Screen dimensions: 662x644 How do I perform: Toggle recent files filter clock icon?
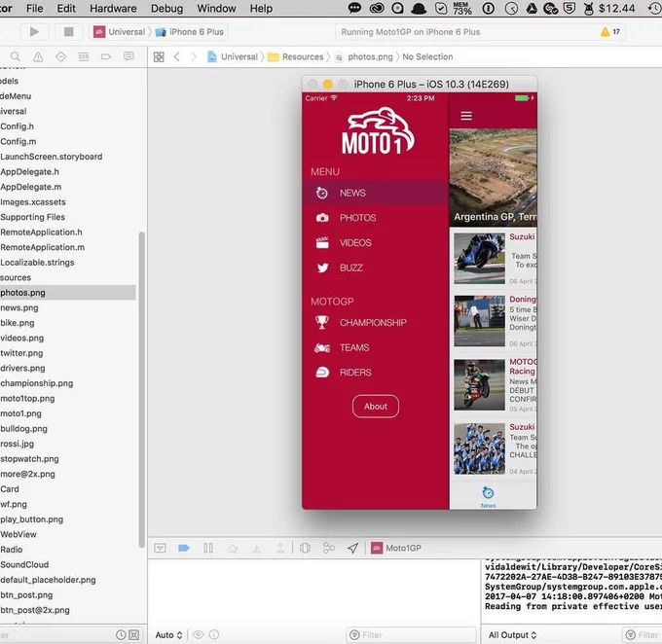121,634
